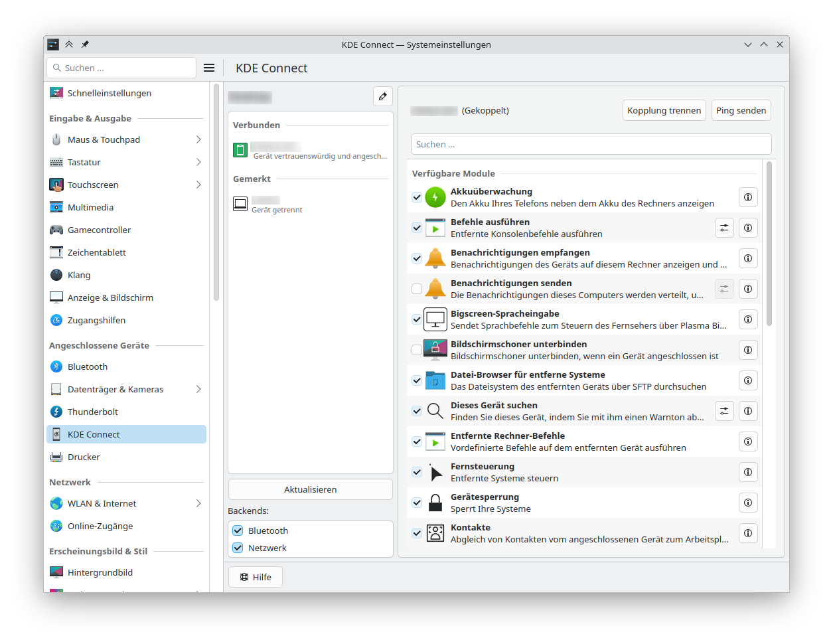The height and width of the screenshot is (644, 833).
Task: Click info icon for Fernsteuerung module
Action: pos(748,472)
